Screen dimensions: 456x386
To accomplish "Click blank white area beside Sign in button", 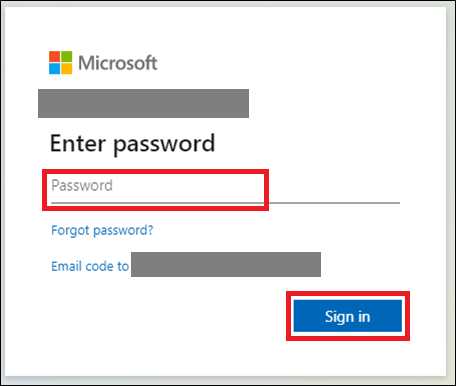I will pyautogui.click(x=167, y=317).
